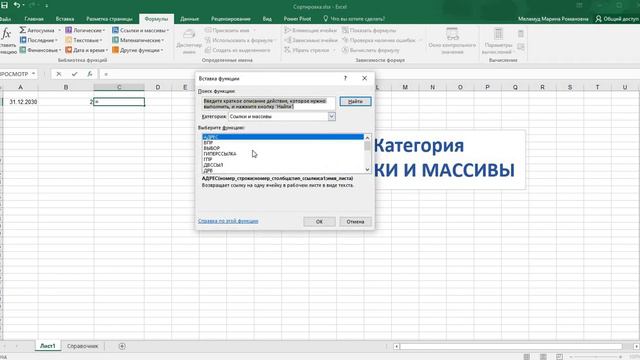
Task: Select ВЫБОР in the function list
Action: click(282, 148)
